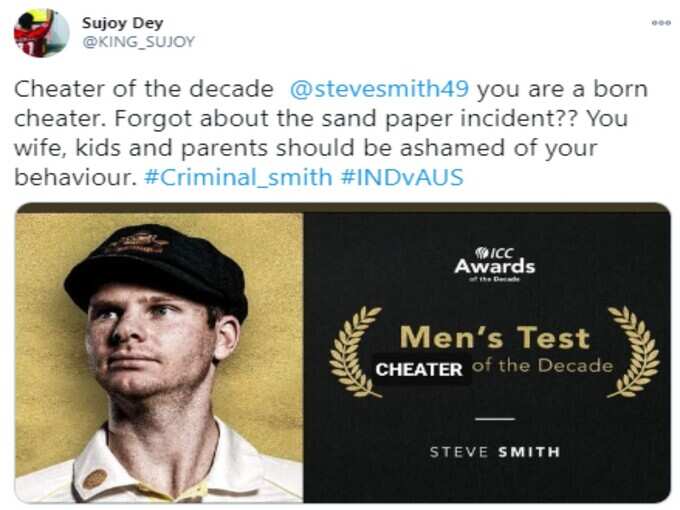This screenshot has width=680, height=510.
Task: Open the three-dot more options menu
Action: point(661,23)
